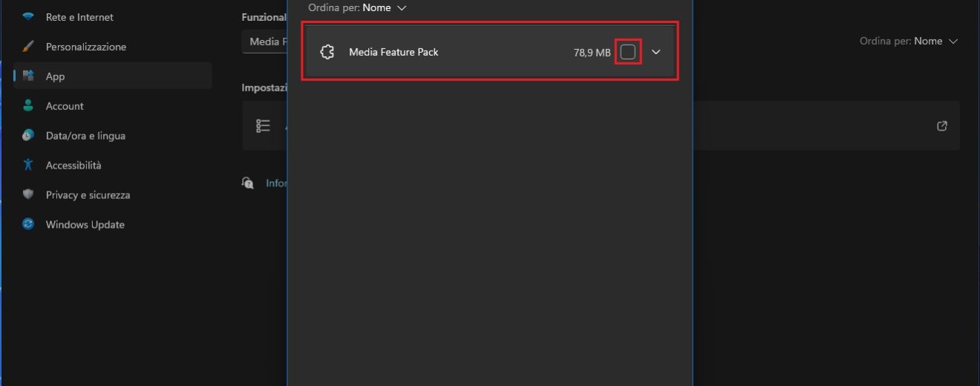Open Windows Update settings section
Viewport: 980px width, 386px height.
(85, 224)
